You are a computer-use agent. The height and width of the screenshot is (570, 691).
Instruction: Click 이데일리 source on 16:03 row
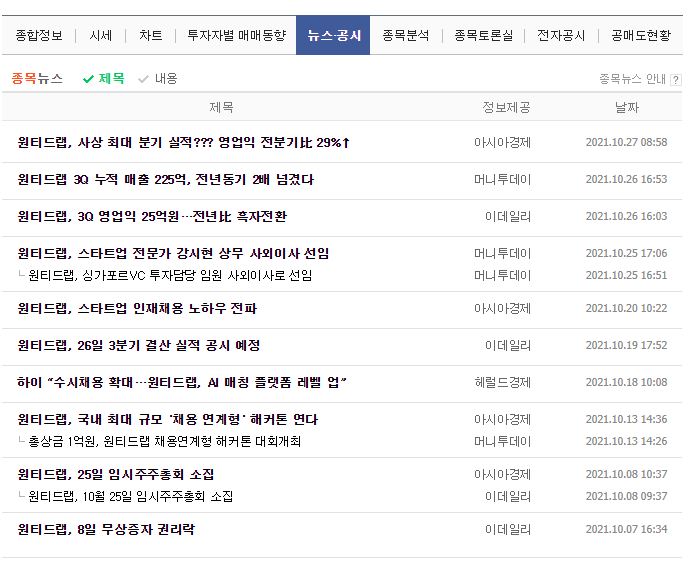(508, 216)
